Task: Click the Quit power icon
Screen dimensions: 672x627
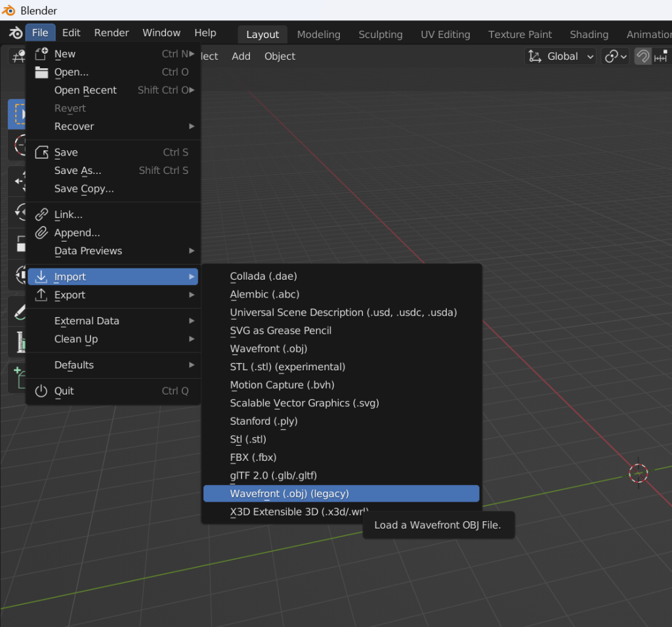Action: point(41,391)
